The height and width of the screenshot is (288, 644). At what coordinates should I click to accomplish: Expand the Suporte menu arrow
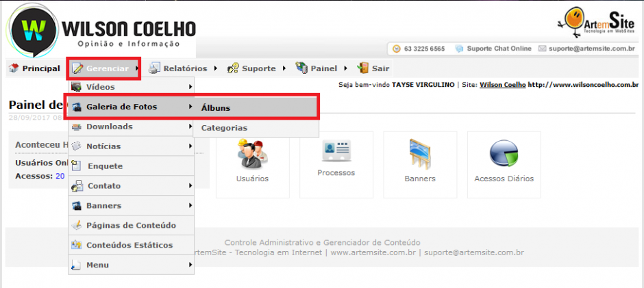pyautogui.click(x=284, y=68)
